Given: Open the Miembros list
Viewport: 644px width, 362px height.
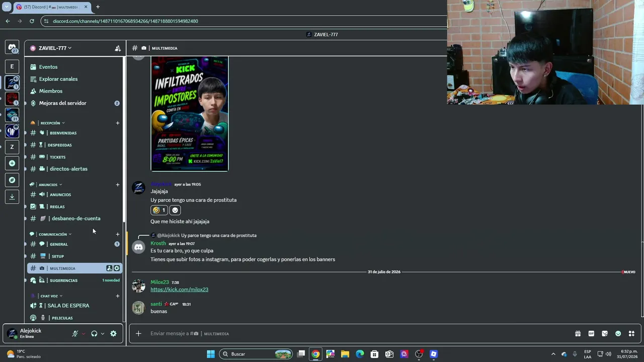Looking at the screenshot, I should click(x=74, y=91).
